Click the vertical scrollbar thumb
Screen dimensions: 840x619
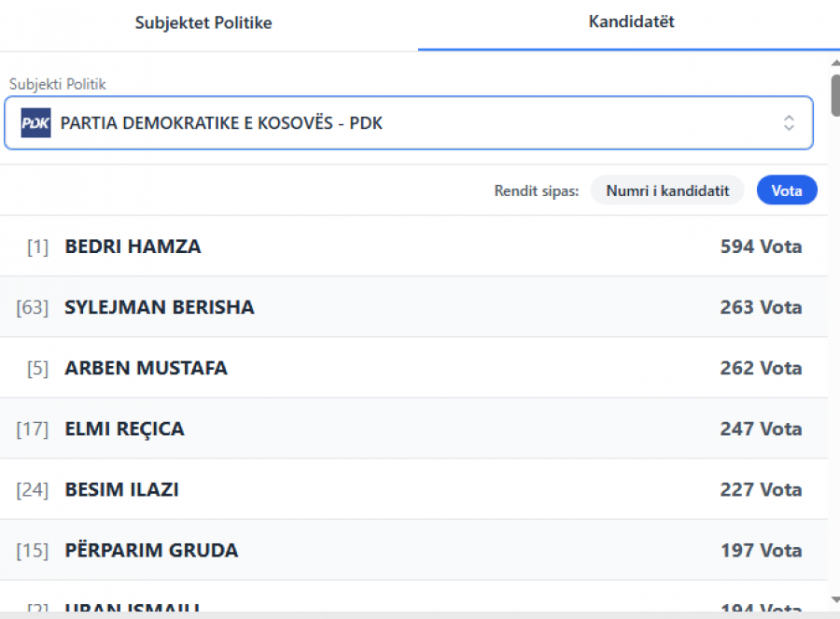pyautogui.click(x=833, y=93)
